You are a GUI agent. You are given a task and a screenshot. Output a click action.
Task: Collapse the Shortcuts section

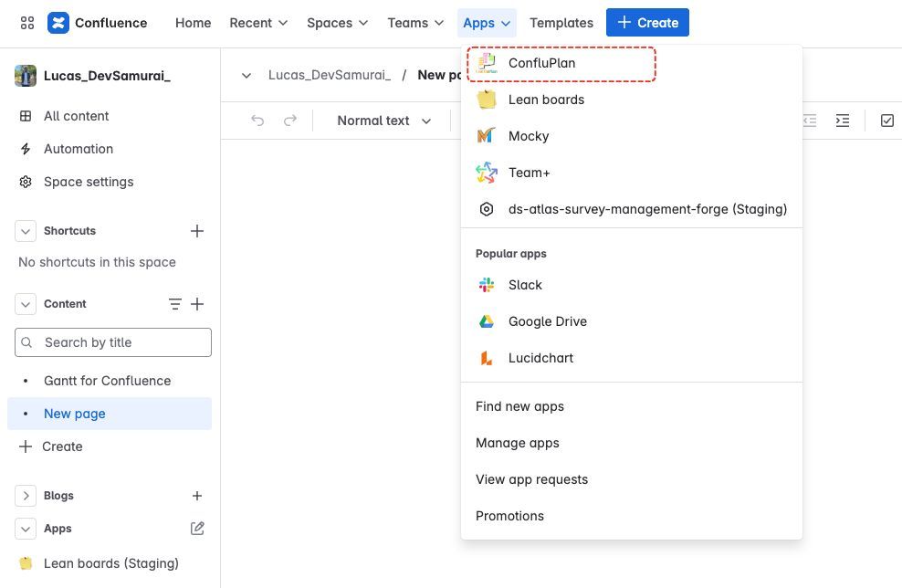coord(26,231)
